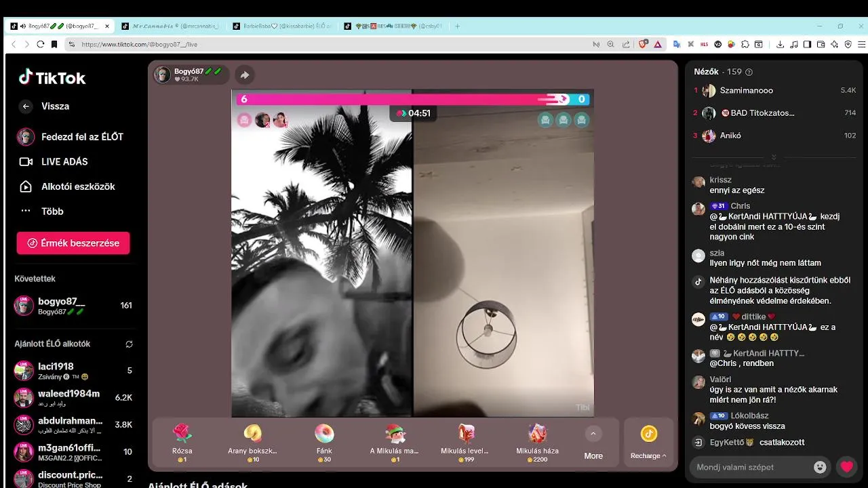Send Mikulás levele gift
Screen dimensions: 868x488
click(465, 441)
